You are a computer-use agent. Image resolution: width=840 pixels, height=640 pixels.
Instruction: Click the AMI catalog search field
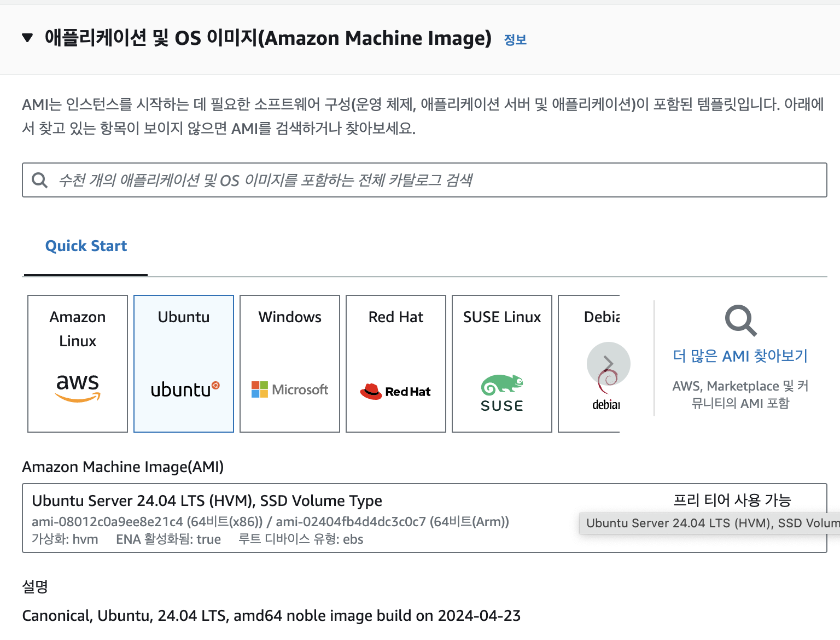click(x=424, y=180)
